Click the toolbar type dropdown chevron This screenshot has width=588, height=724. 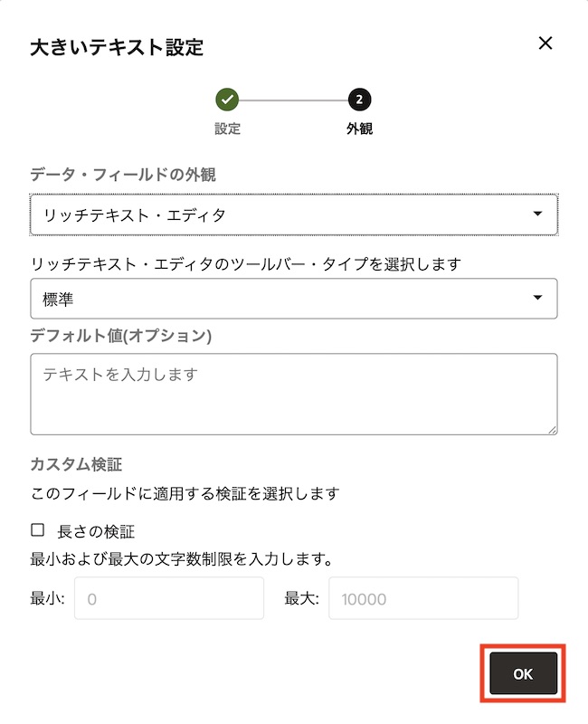pos(536,298)
